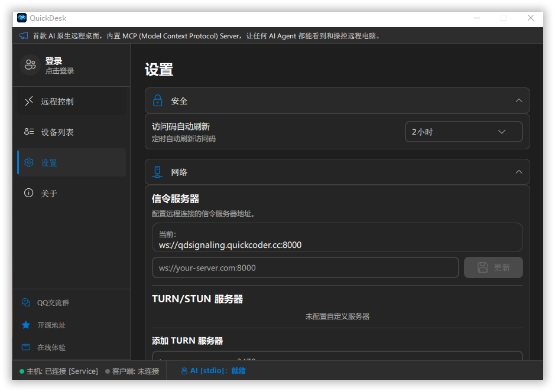Click the QuickDesk logo in title bar

click(22, 18)
